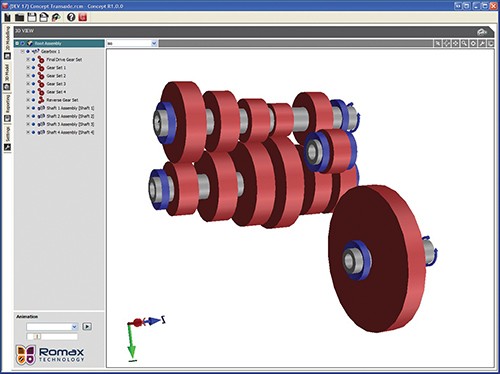The image size is (500, 374).
Task: Toggle visibility dot of Shaft 1 Assembly
Action: [33, 108]
